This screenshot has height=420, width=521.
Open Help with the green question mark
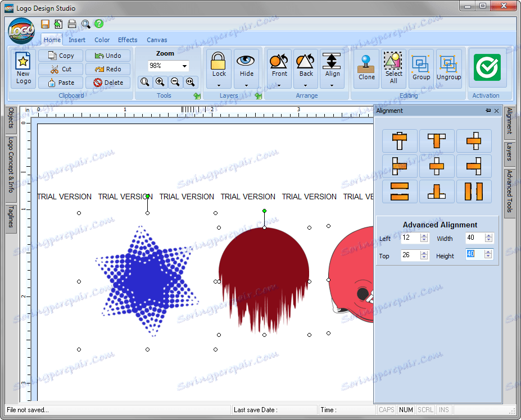point(99,24)
